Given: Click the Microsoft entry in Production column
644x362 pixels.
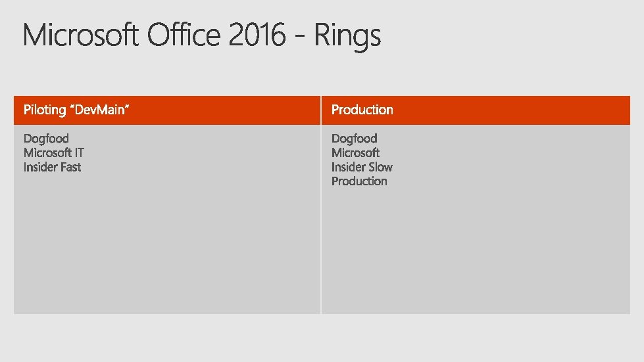Looking at the screenshot, I should [355, 153].
